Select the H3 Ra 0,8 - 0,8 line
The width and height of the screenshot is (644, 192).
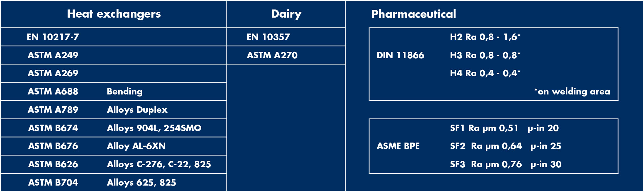point(485,55)
